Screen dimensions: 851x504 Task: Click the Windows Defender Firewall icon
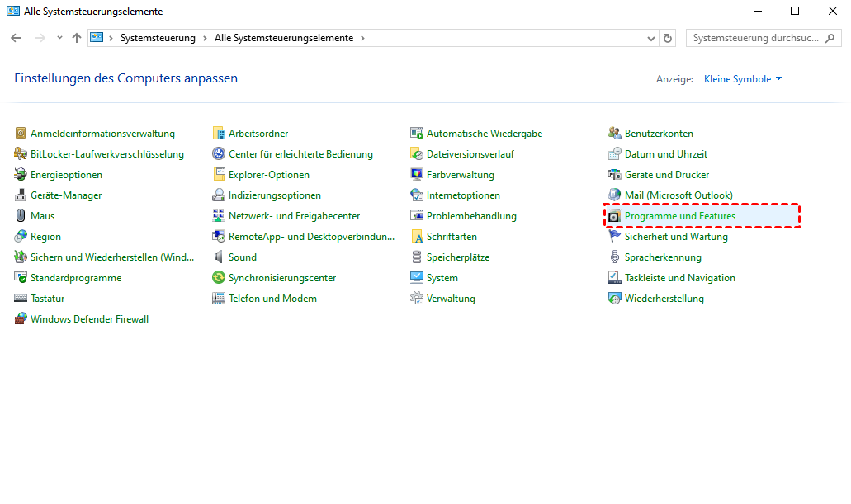pyautogui.click(x=21, y=319)
